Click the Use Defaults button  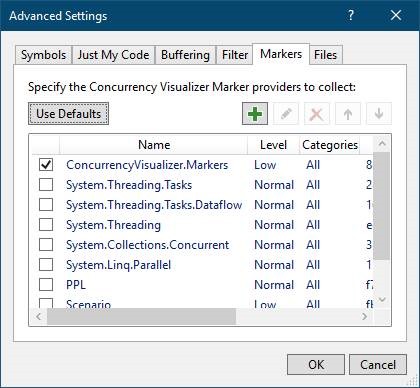(68, 114)
